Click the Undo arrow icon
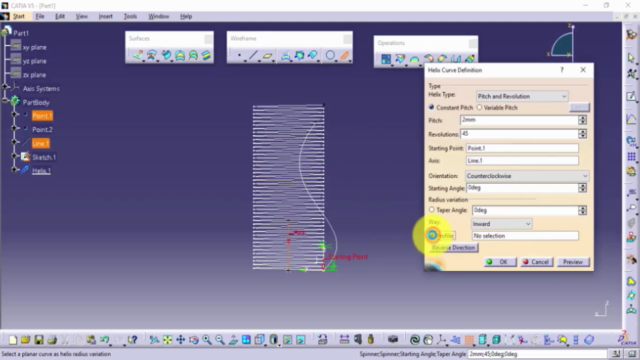 (x=104, y=340)
